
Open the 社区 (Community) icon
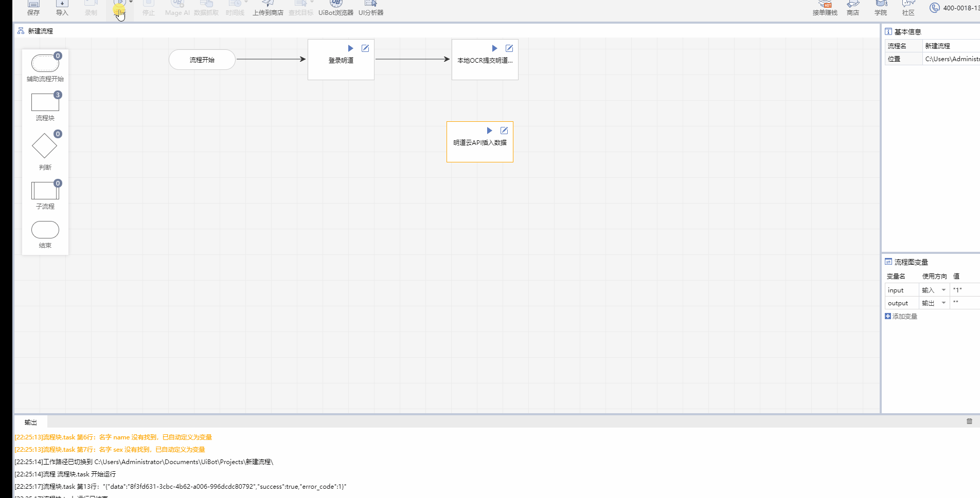[x=908, y=8]
